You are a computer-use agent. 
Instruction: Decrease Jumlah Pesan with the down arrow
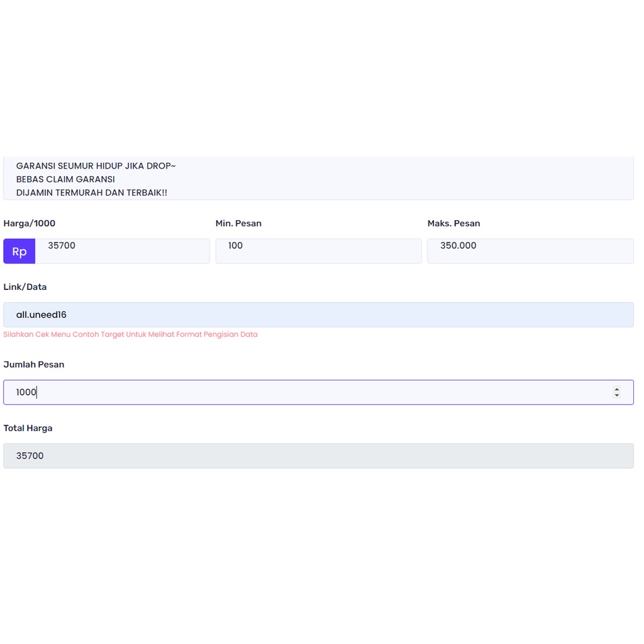[617, 396]
